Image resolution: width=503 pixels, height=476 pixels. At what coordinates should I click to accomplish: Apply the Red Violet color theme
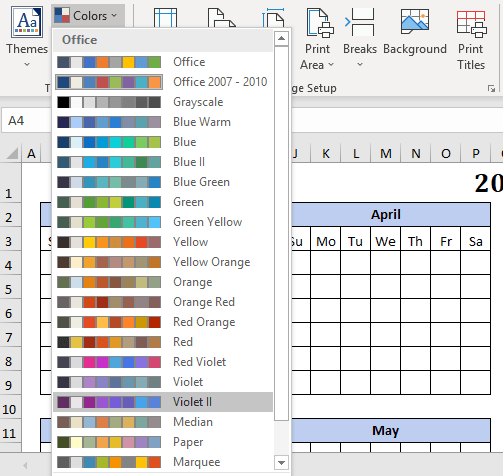[163, 362]
